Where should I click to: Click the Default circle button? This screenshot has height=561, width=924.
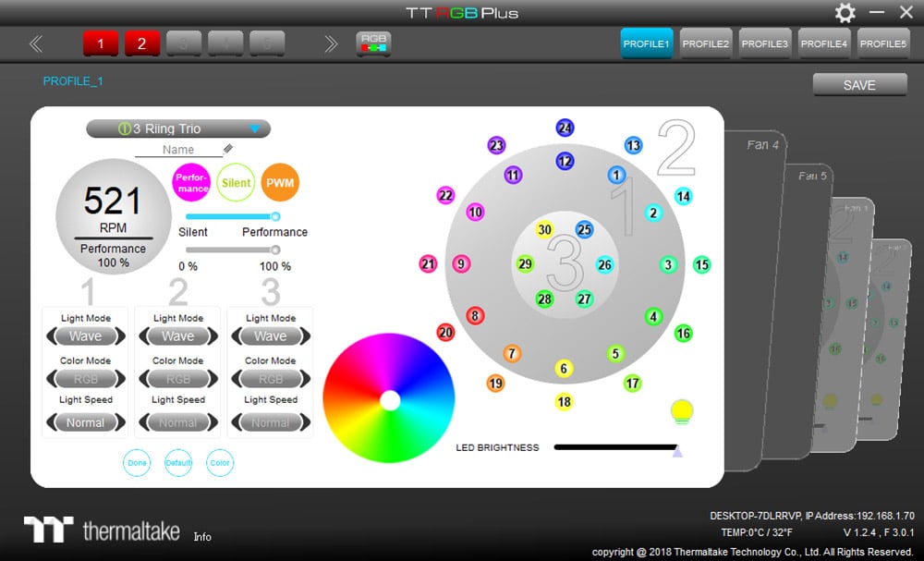coord(178,463)
